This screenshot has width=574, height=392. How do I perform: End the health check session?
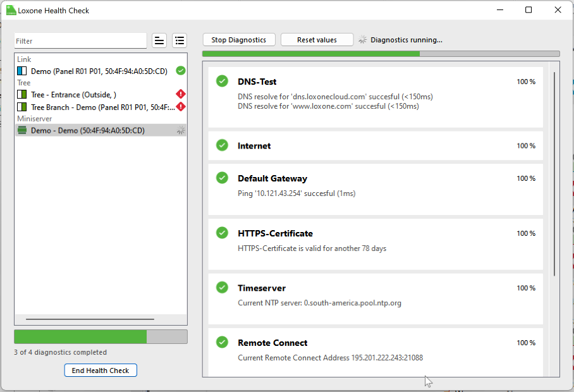[x=101, y=371]
